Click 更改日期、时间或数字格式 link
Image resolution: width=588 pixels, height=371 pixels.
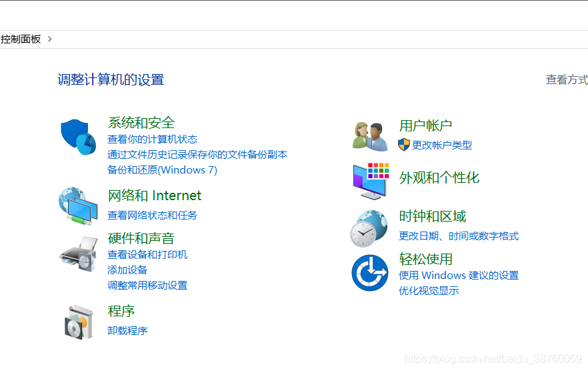coord(459,236)
